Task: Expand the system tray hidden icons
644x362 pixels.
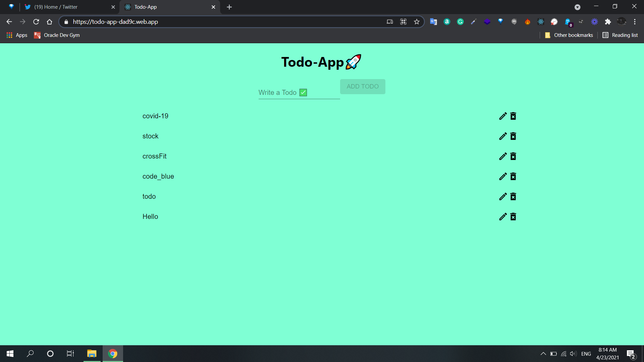Action: tap(543, 354)
